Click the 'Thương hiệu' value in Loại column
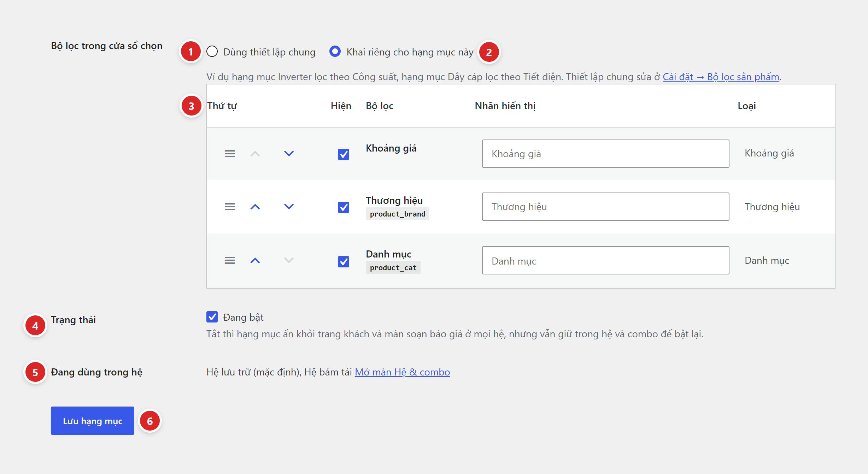The image size is (868, 474). click(x=772, y=207)
